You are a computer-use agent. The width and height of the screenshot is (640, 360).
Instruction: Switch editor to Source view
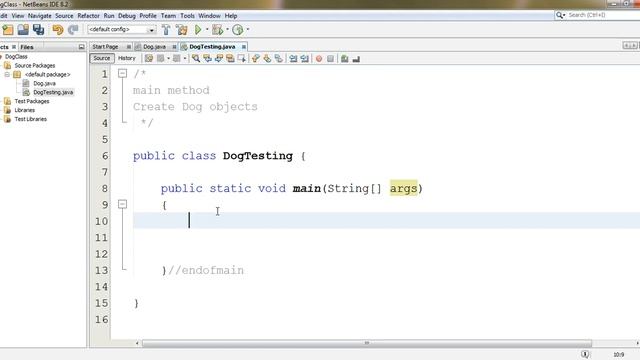102,58
